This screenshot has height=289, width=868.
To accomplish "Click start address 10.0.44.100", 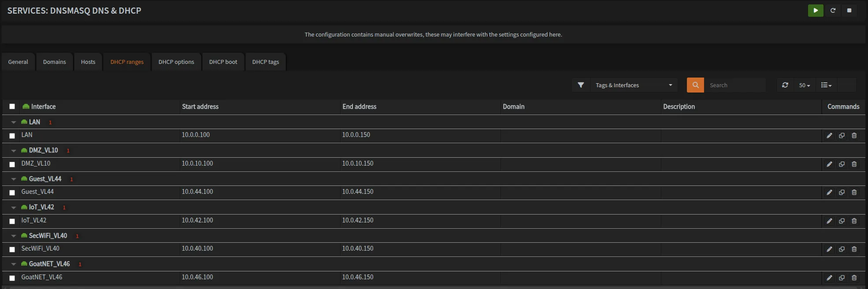I will (197, 192).
